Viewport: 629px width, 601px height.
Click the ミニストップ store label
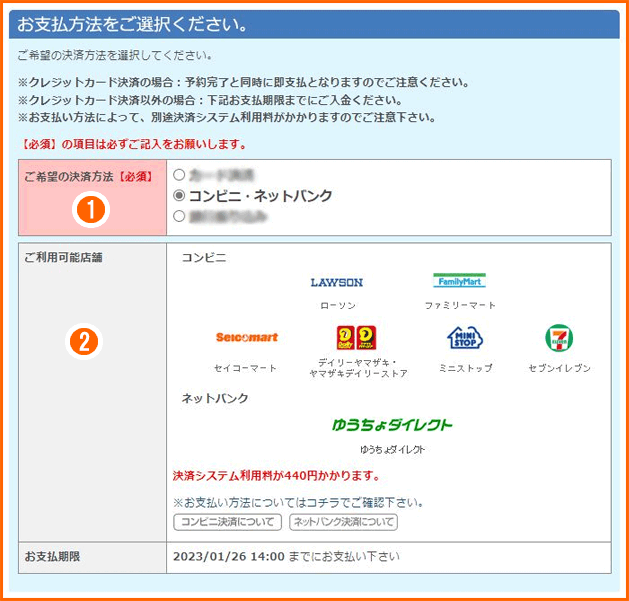click(465, 368)
